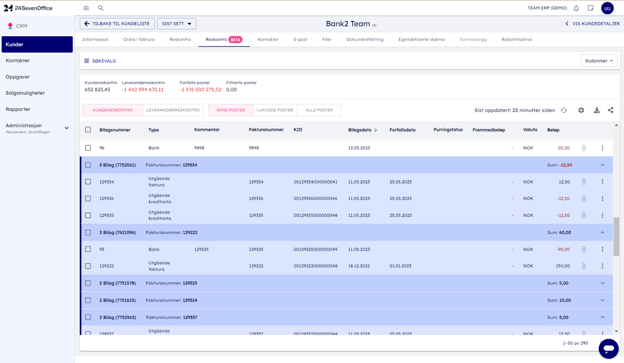The image size is (624, 363).
Task: Click the attachment icon on Bilag 96 row
Action: point(583,148)
